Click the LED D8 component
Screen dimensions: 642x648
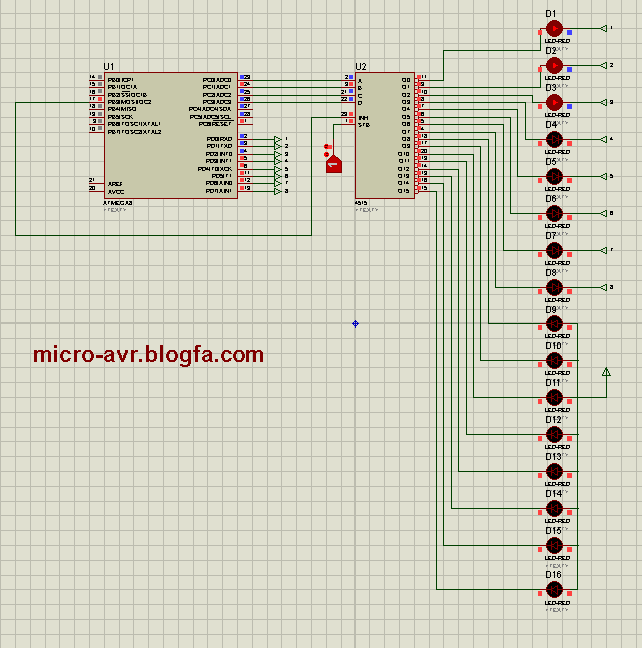(555, 288)
